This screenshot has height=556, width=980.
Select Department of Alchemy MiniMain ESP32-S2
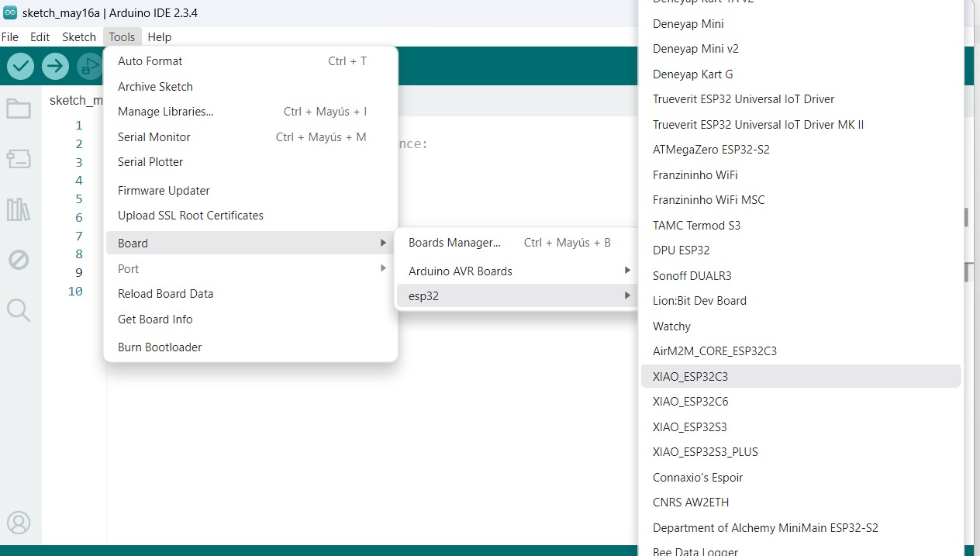click(x=801, y=528)
